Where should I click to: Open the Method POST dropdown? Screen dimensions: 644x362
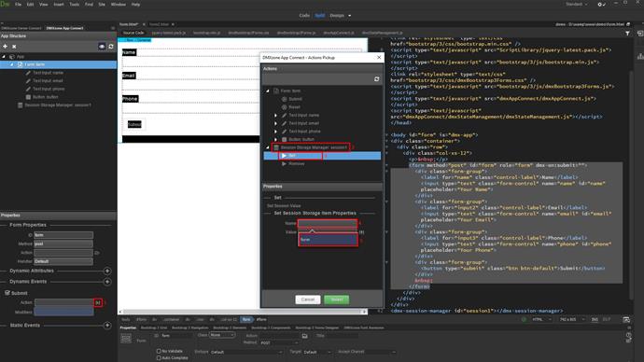click(279, 342)
